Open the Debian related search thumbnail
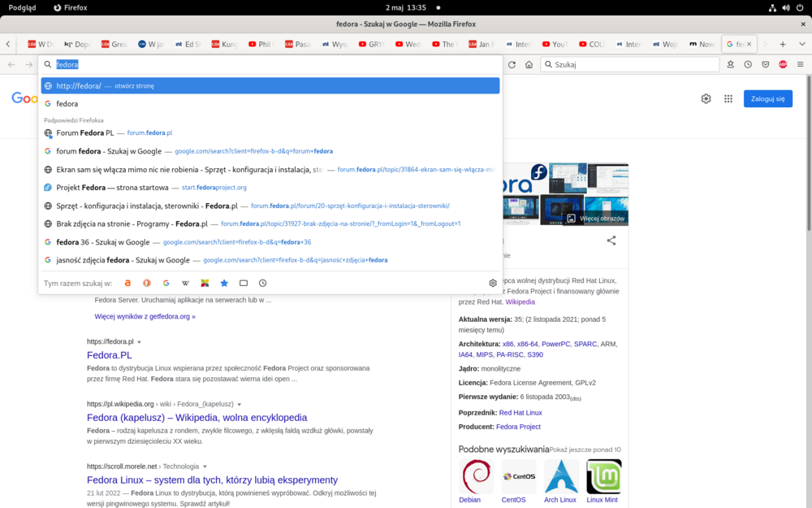 (476, 476)
